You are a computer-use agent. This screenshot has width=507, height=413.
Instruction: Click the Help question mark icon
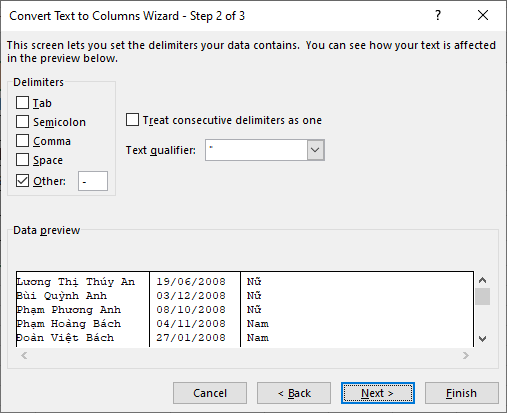[x=438, y=15]
